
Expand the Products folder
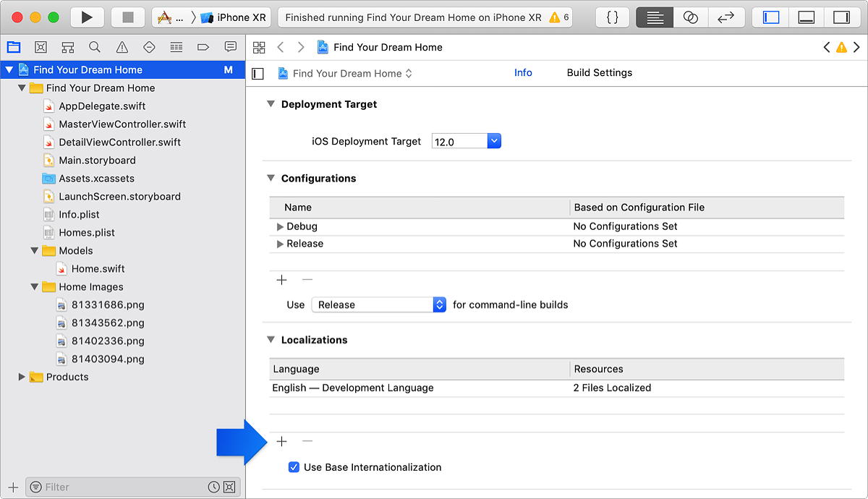point(22,377)
